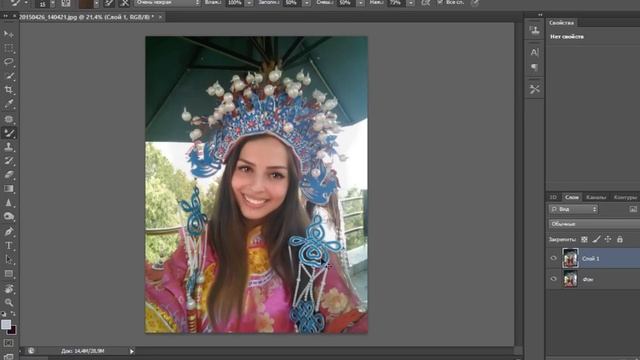The width and height of the screenshot is (640, 360).
Task: Open the brush blending preset dropdown
Action: point(168,3)
